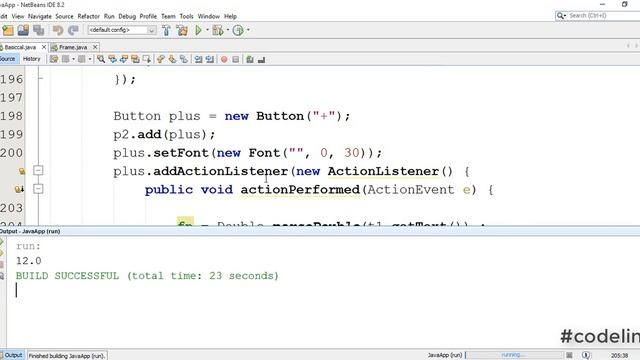The height and width of the screenshot is (360, 640).
Task: Click the fold marker at line 196
Action: coord(40,78)
